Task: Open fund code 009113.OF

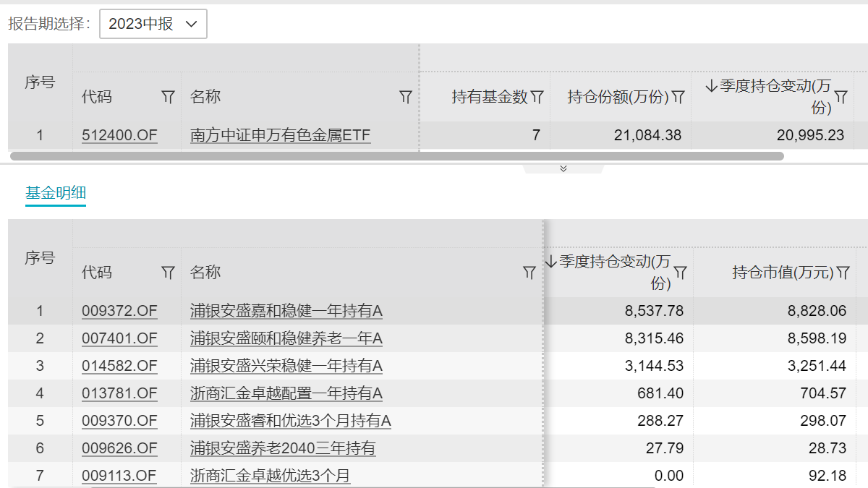Action: pos(119,476)
